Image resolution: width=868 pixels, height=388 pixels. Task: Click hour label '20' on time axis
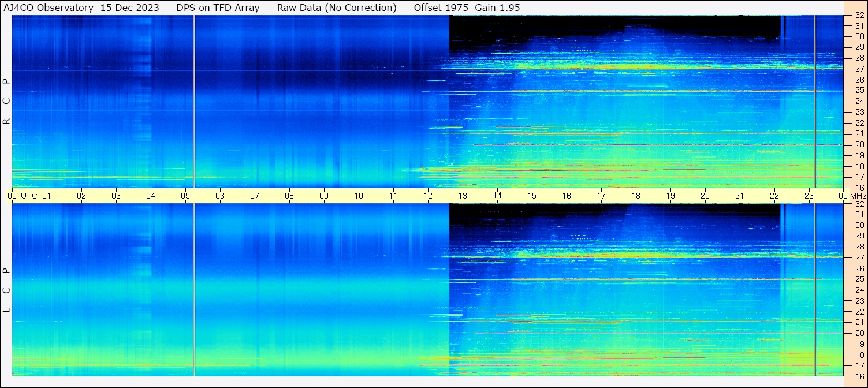[x=705, y=196]
